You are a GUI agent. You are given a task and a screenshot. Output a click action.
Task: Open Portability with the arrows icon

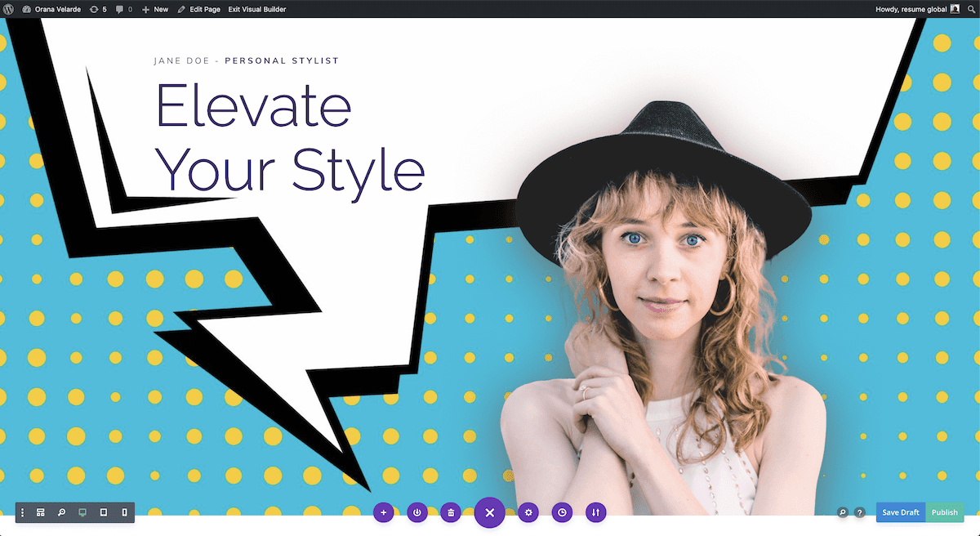click(595, 512)
